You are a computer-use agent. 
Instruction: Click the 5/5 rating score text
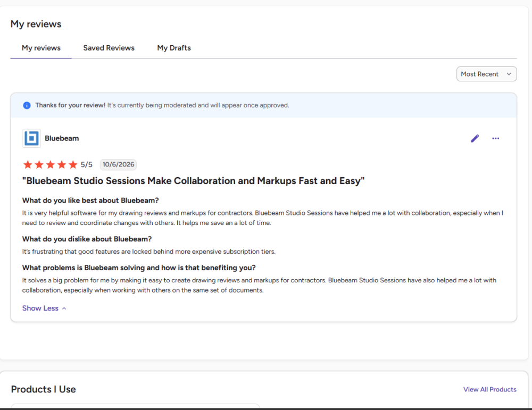[x=87, y=164]
